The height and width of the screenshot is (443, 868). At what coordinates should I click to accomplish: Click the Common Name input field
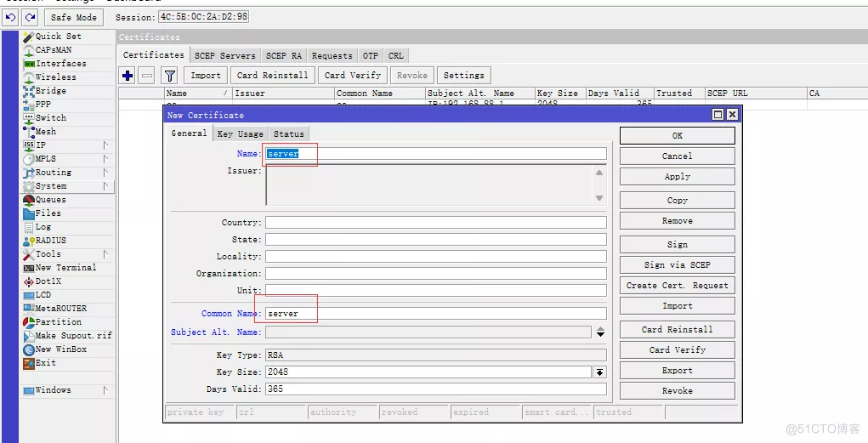click(x=435, y=314)
